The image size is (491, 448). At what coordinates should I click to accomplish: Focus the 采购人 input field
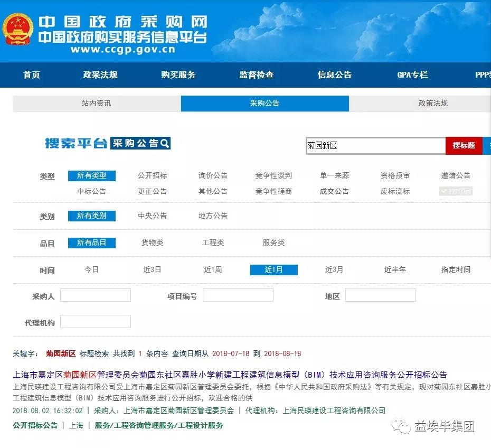(x=95, y=295)
